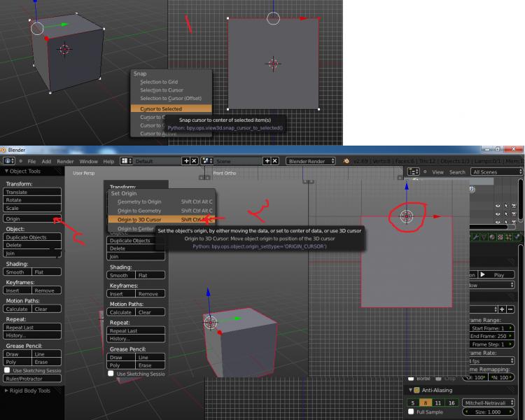Choose Cursor to Selected in the Snap menu
This screenshot has height=420, width=525.
171,108
